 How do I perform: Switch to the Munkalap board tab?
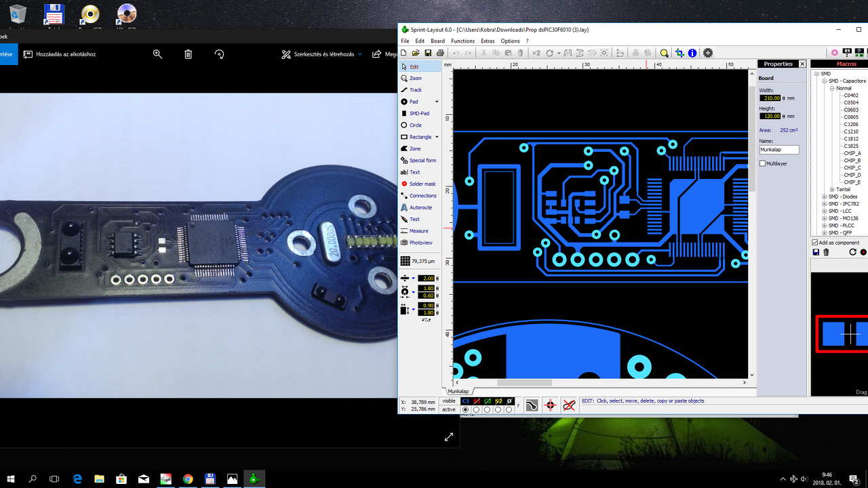[458, 391]
